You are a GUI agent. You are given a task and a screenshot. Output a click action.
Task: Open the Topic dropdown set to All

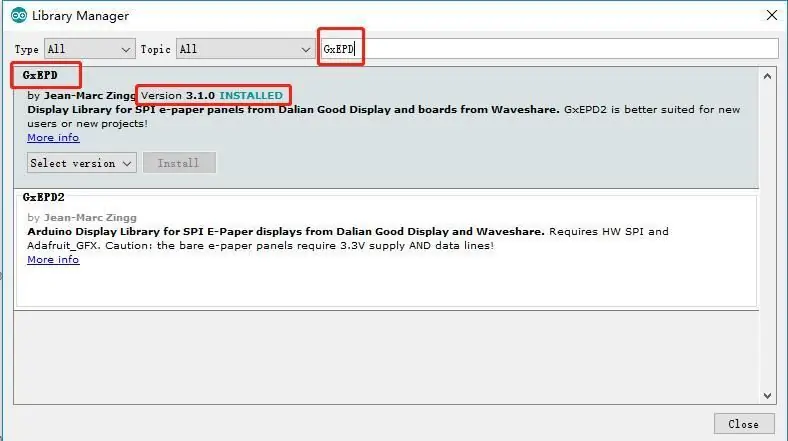[245, 49]
